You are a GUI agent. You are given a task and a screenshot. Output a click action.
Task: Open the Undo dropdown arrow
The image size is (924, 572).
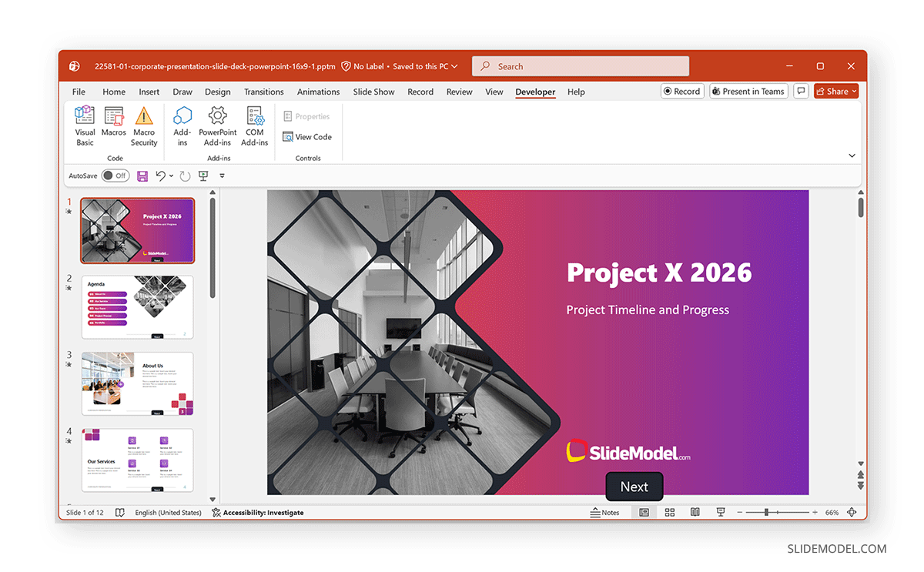170,176
